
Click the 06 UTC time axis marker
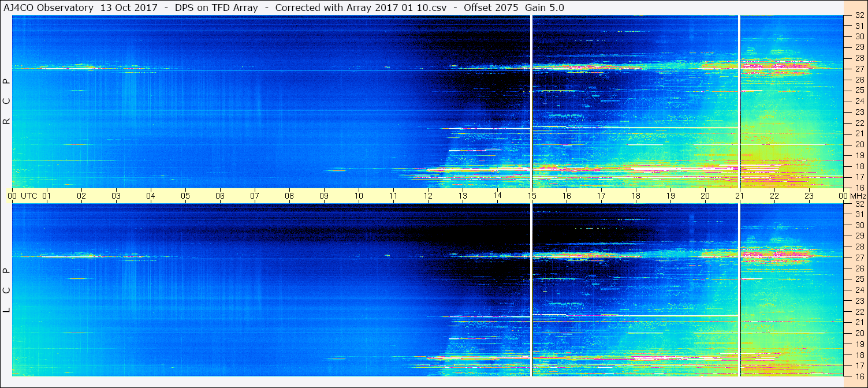pos(220,196)
